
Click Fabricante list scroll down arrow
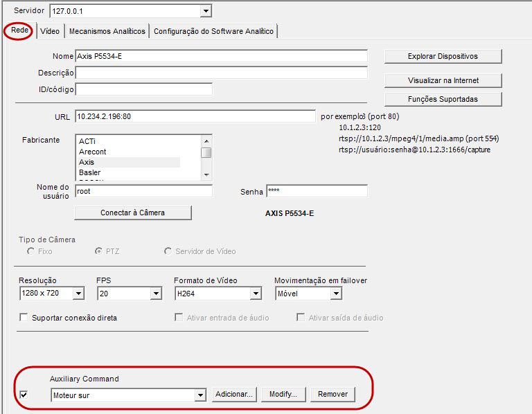click(206, 175)
